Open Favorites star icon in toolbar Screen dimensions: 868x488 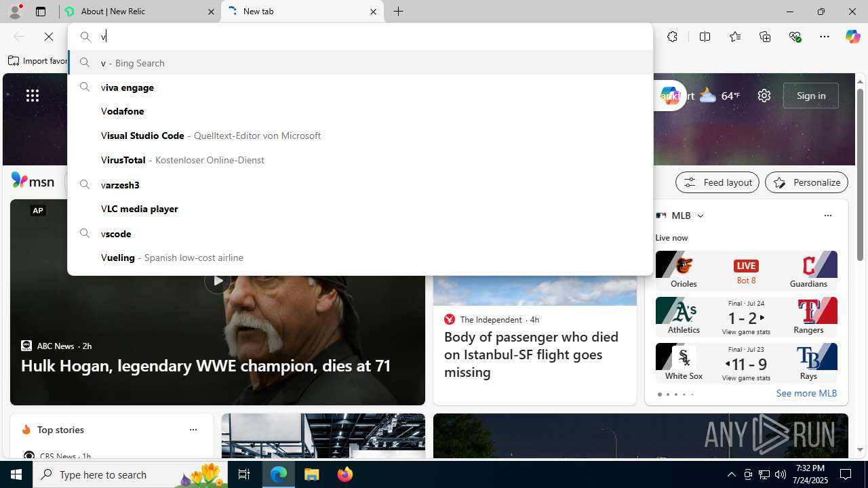point(734,37)
